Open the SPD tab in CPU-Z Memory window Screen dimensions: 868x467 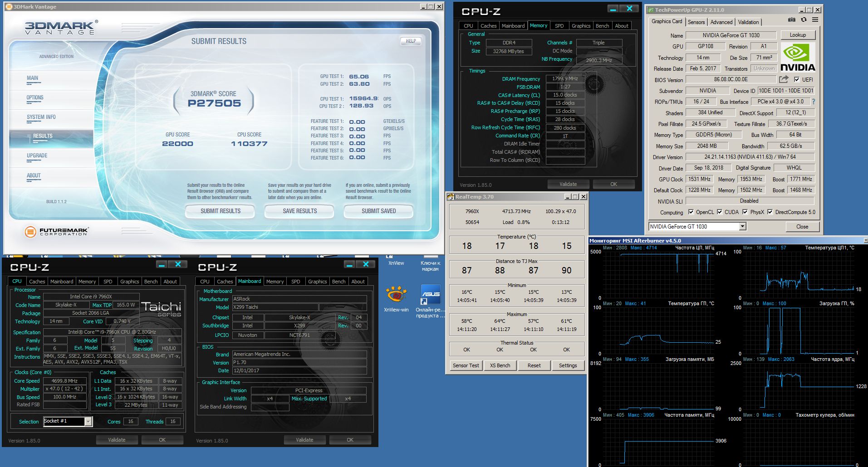click(x=559, y=26)
